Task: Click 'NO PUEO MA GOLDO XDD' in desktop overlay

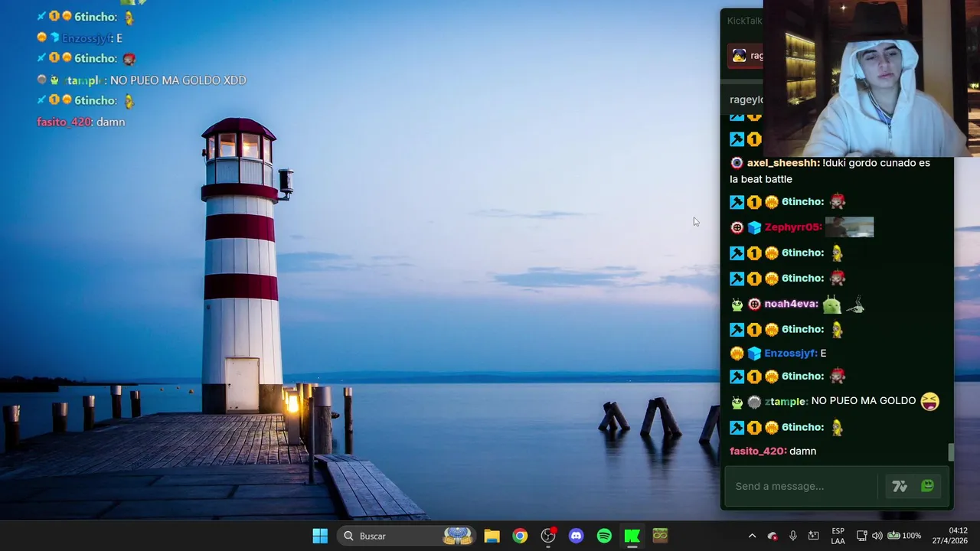Action: (x=178, y=80)
